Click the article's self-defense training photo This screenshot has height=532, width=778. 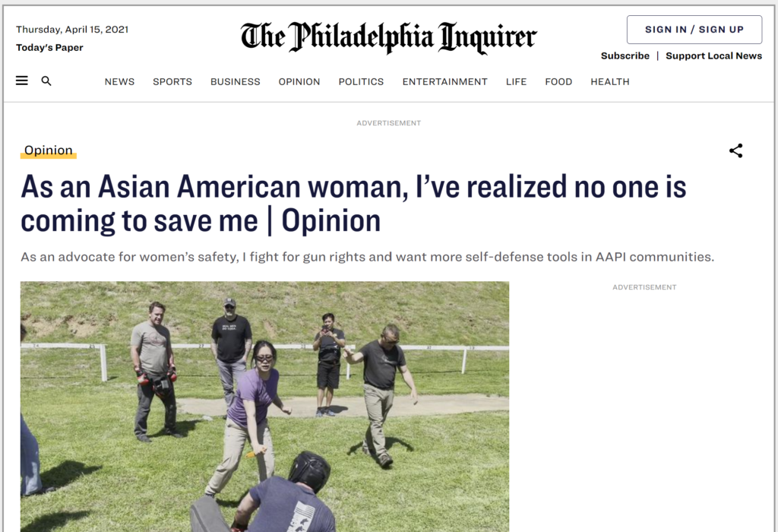pos(264,407)
